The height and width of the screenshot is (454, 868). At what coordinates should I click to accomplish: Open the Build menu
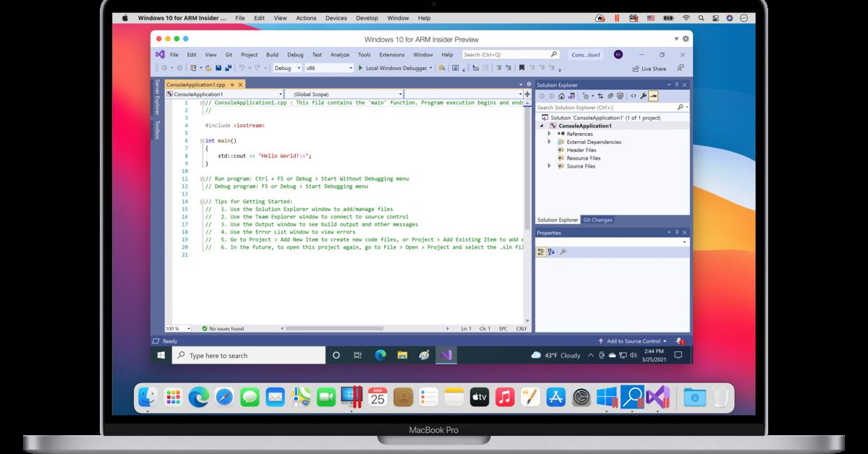272,54
